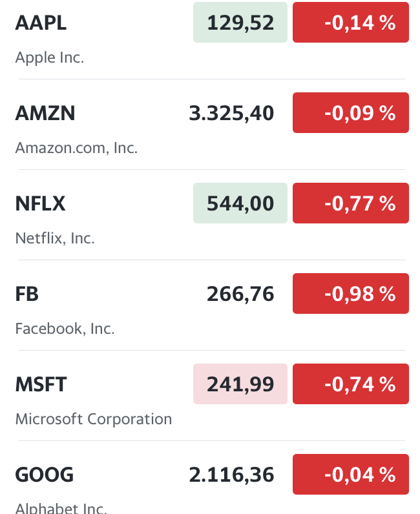Open the AAPL ticker symbol

tap(41, 23)
